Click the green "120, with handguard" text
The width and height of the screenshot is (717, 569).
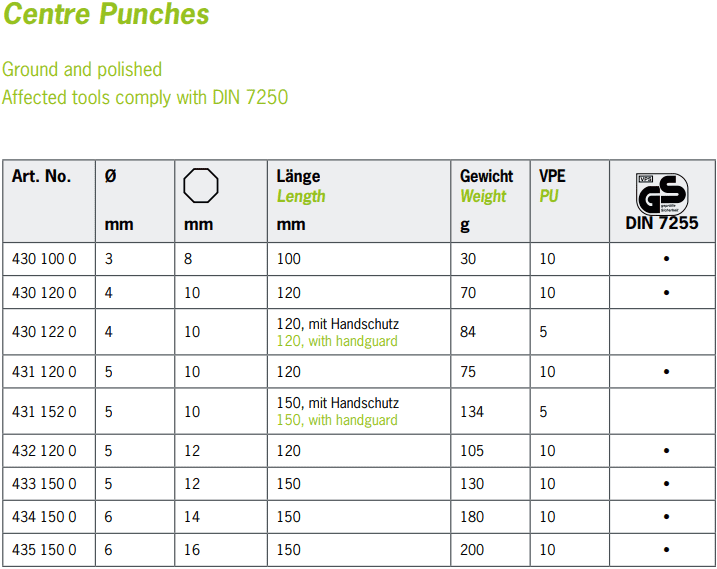pyautogui.click(x=337, y=341)
